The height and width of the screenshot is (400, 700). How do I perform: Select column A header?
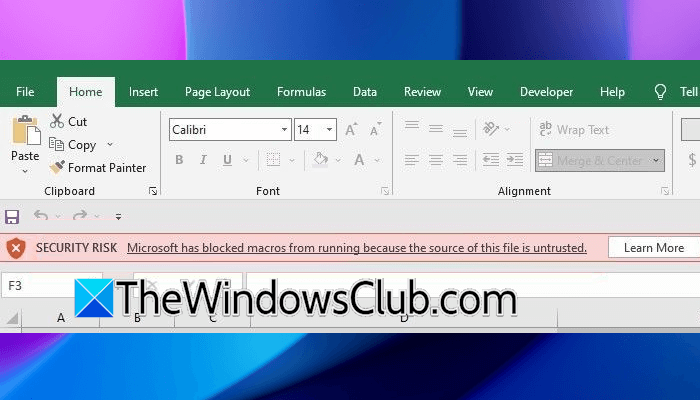pos(61,318)
